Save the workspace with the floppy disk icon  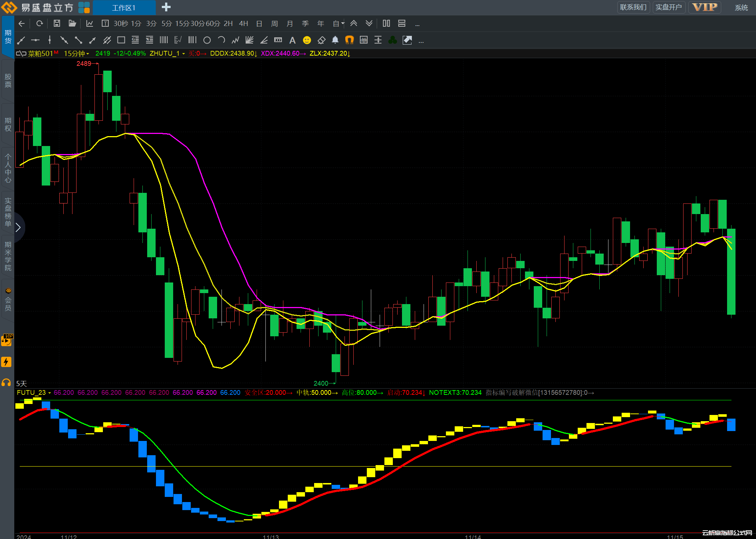click(x=57, y=24)
